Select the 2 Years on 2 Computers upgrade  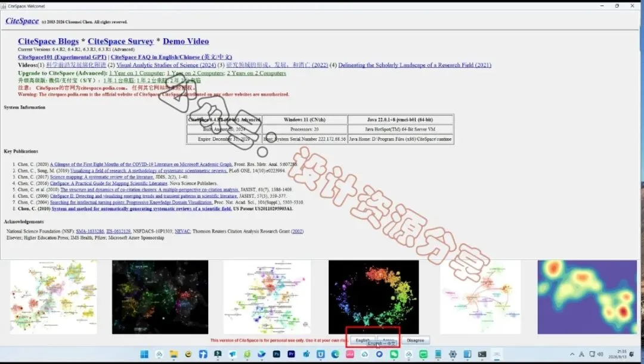256,73
